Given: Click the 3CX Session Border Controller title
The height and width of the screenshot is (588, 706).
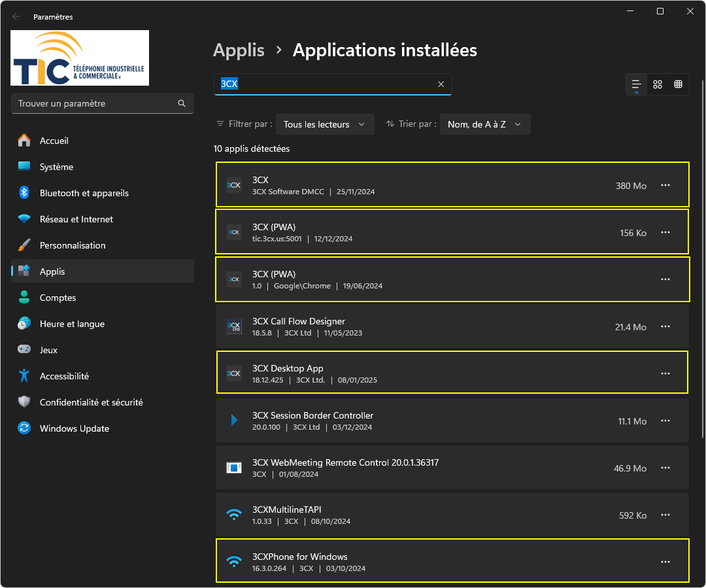Looking at the screenshot, I should point(312,415).
